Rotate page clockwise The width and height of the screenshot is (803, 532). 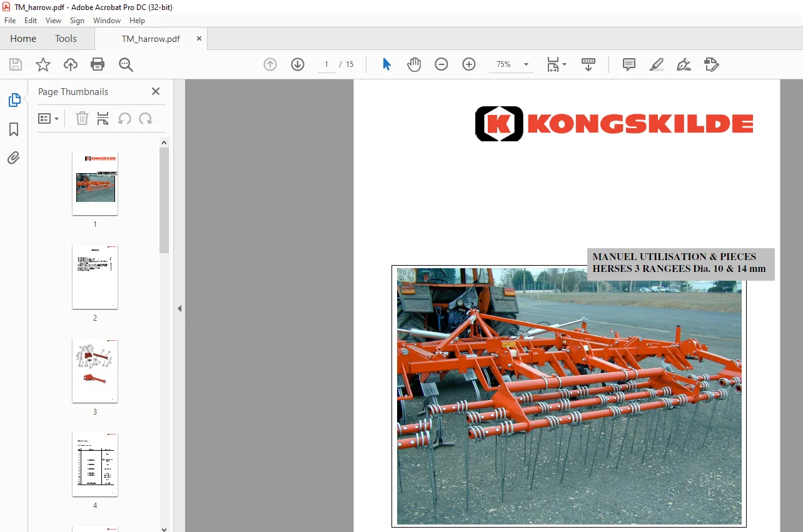[x=146, y=119]
